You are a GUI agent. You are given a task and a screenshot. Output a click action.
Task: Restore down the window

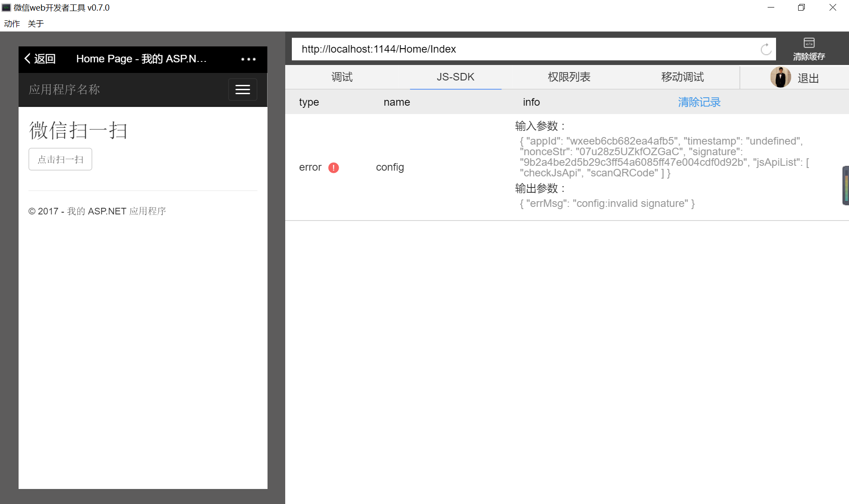point(801,8)
